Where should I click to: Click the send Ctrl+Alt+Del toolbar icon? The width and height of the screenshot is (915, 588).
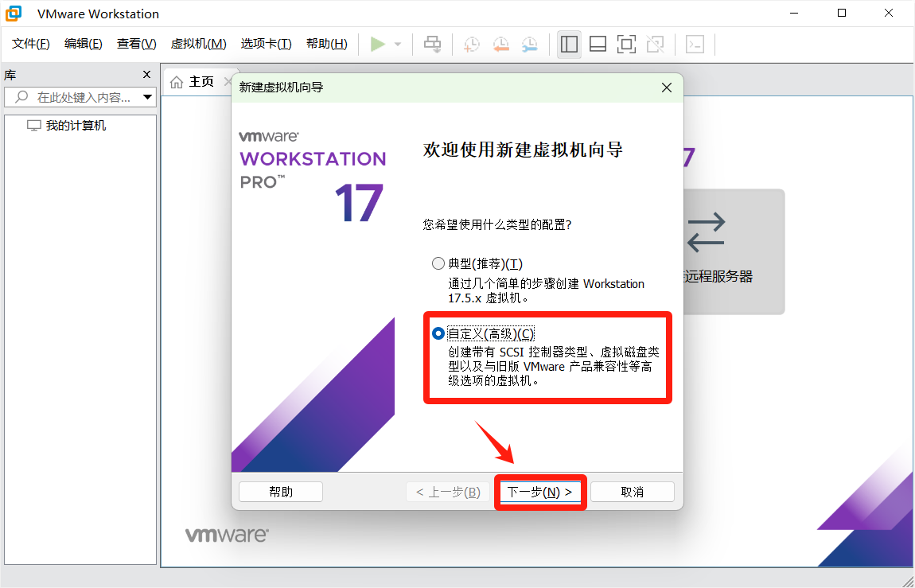(432, 45)
